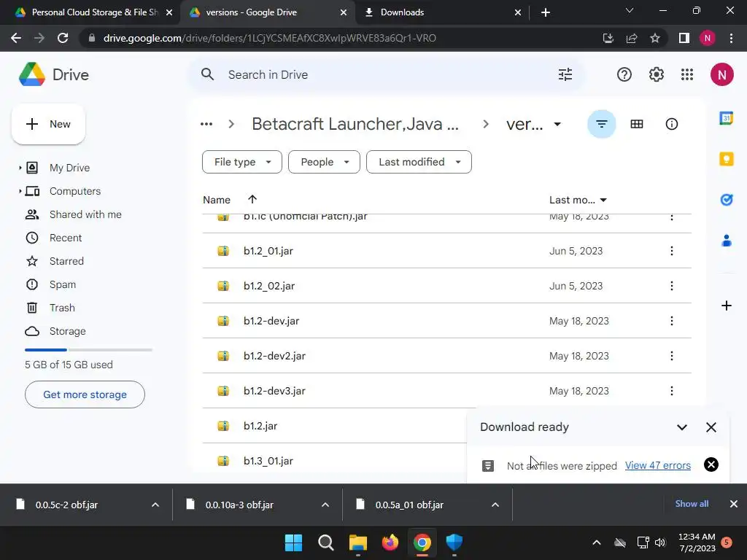The height and width of the screenshot is (560, 747).
Task: Open Firefox from taskbar
Action: point(390,542)
